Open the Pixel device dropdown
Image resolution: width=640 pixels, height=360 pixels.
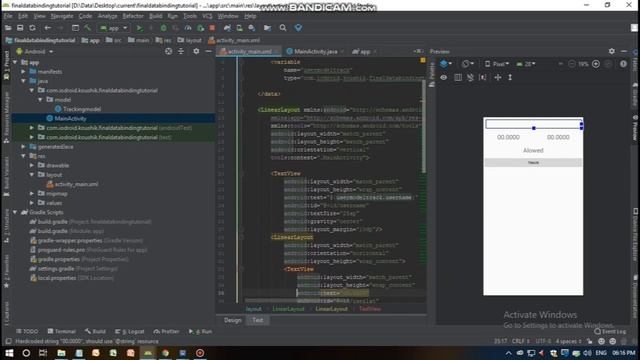click(497, 64)
